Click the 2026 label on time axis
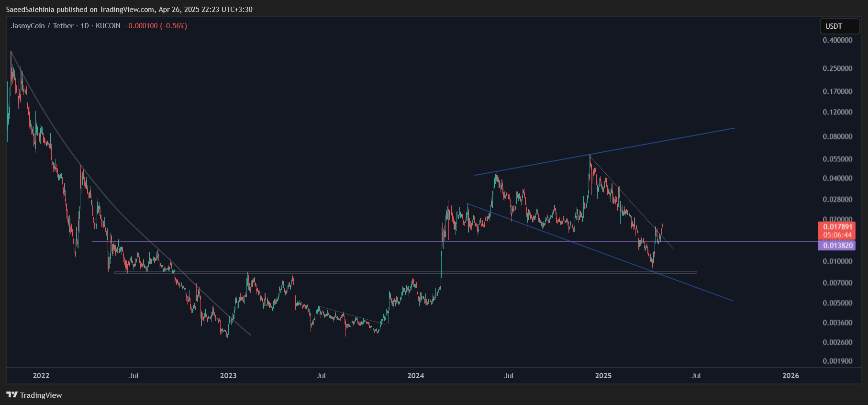 pyautogui.click(x=790, y=376)
